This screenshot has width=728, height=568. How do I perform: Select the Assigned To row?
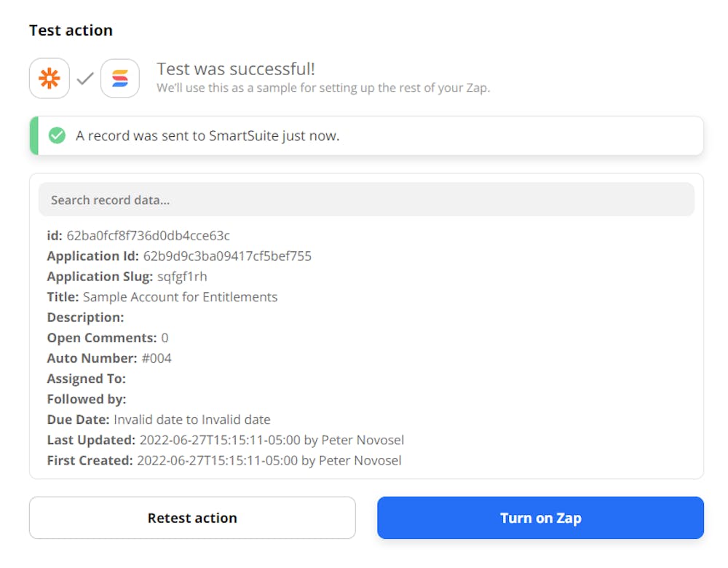[87, 379]
